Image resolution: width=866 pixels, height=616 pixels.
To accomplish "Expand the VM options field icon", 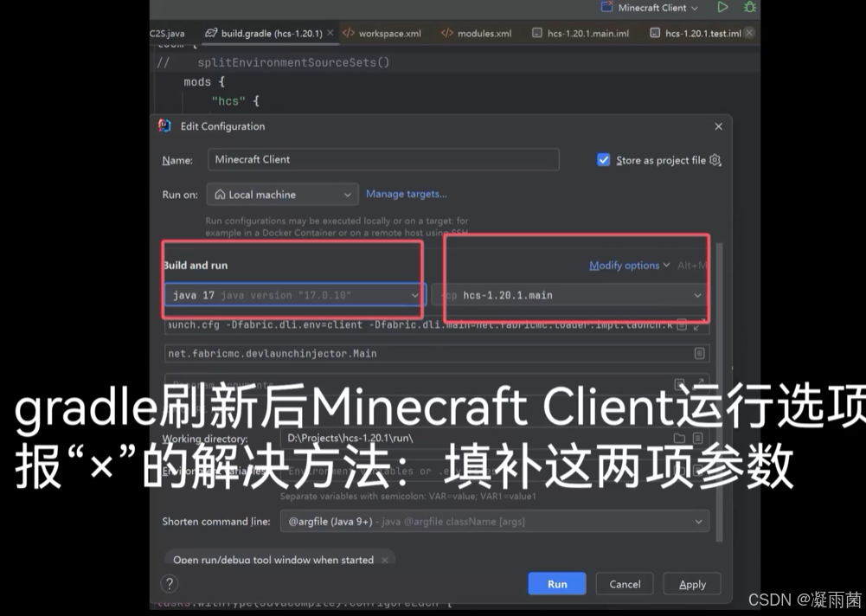I will 699,324.
